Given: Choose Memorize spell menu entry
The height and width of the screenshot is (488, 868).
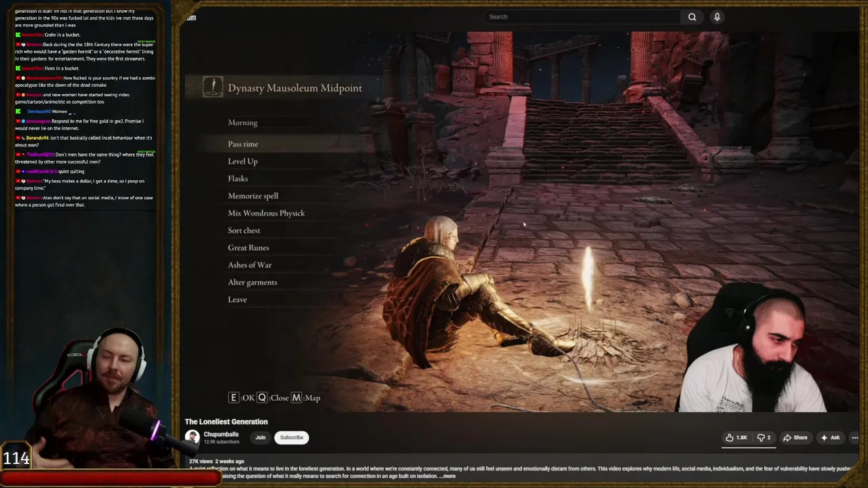Looking at the screenshot, I should coord(253,196).
